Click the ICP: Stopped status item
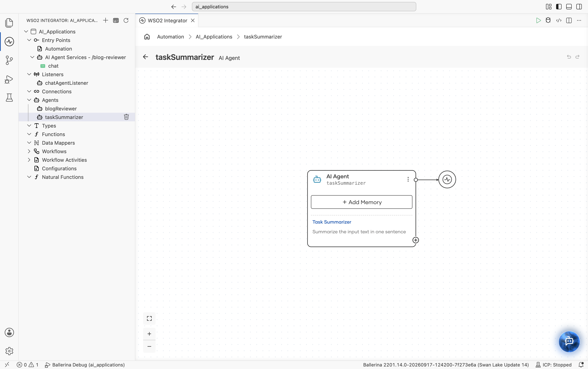This screenshot has width=588, height=369. click(553, 365)
